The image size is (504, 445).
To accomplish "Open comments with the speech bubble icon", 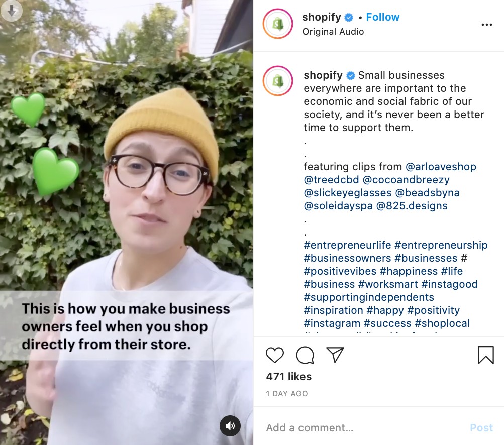I will [x=305, y=355].
